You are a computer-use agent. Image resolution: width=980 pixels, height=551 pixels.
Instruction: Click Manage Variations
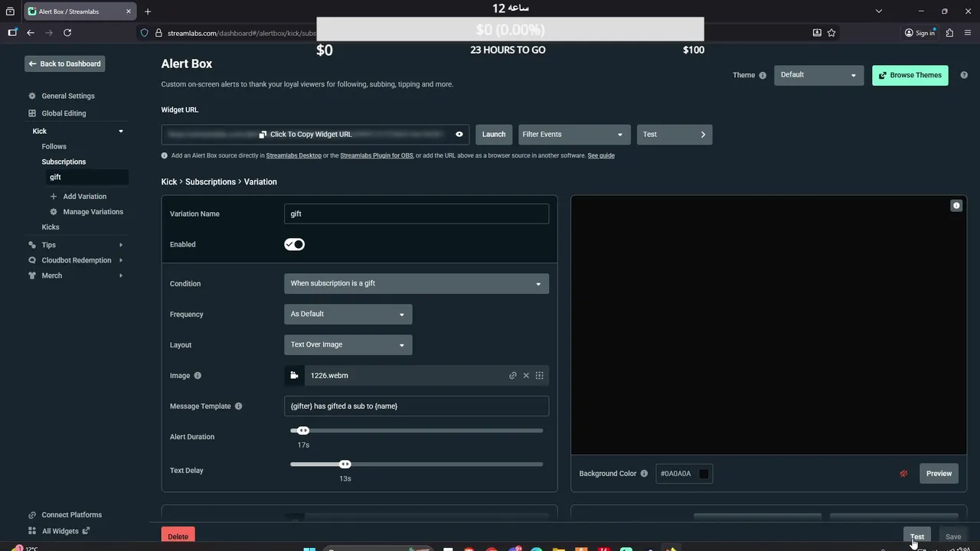coord(93,211)
